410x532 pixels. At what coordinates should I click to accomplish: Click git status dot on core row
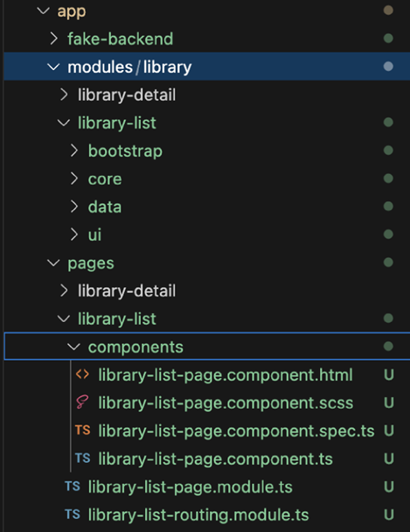click(x=388, y=178)
